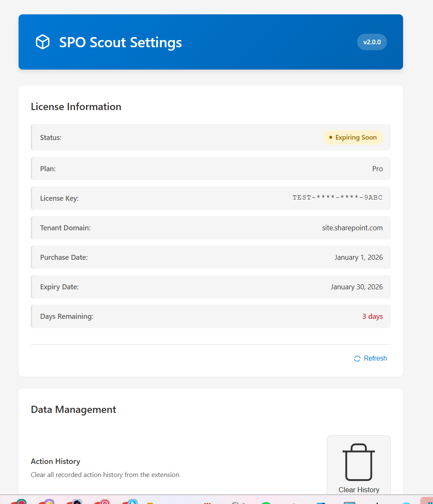Click the circular refresh arrows icon
The image size is (433, 504).
357,358
